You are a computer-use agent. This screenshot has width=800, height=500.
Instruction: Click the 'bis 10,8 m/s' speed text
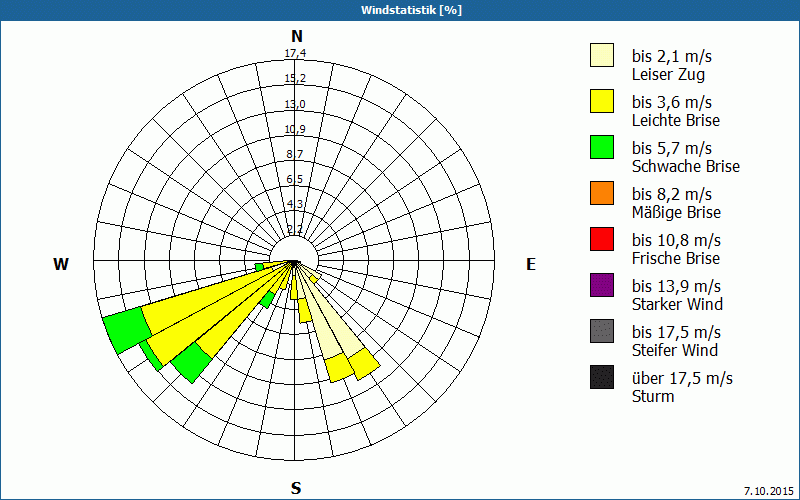[677, 240]
